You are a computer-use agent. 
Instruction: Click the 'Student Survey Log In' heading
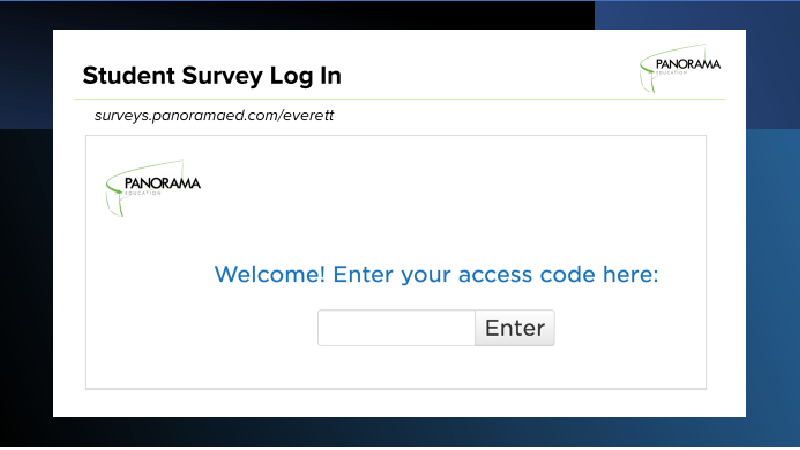pyautogui.click(x=212, y=76)
